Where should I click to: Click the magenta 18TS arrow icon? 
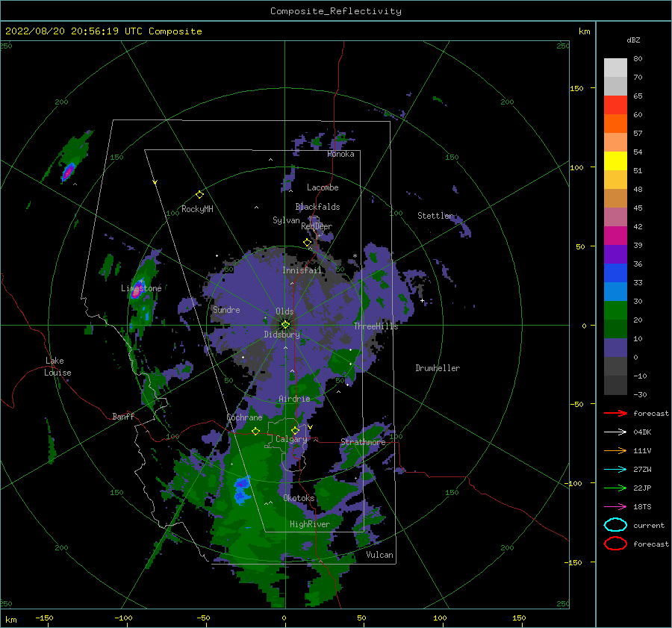(x=615, y=507)
